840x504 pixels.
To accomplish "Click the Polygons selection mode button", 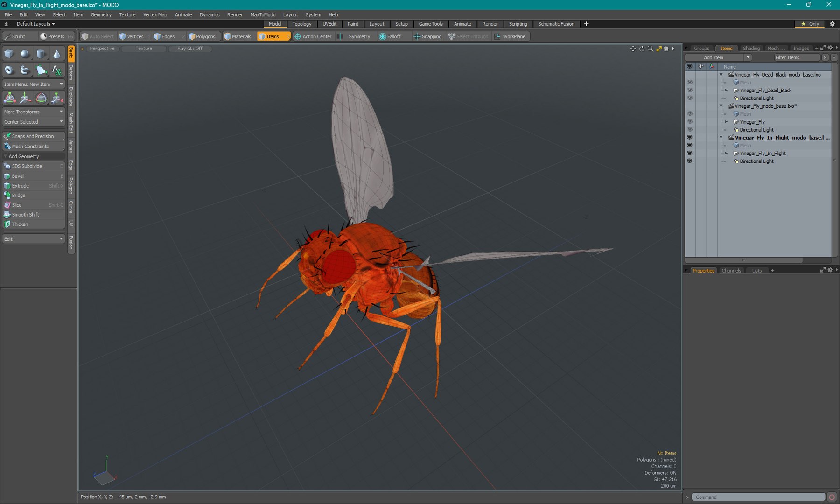I will pos(202,36).
